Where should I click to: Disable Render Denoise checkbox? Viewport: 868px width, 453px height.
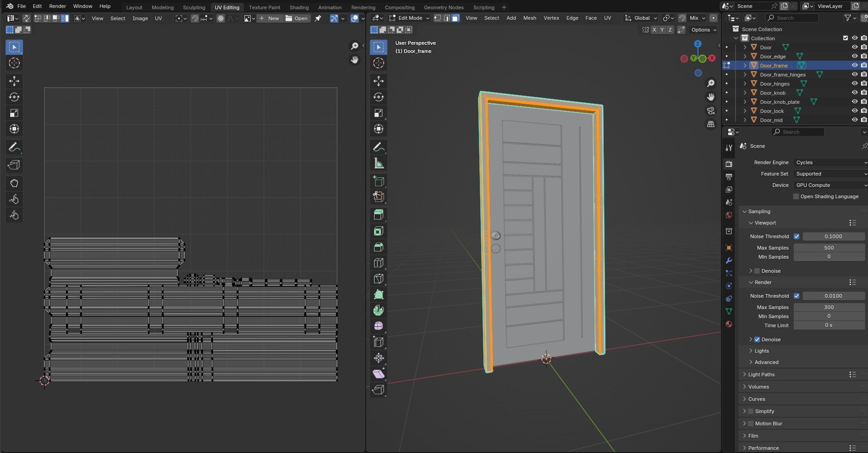pos(757,339)
